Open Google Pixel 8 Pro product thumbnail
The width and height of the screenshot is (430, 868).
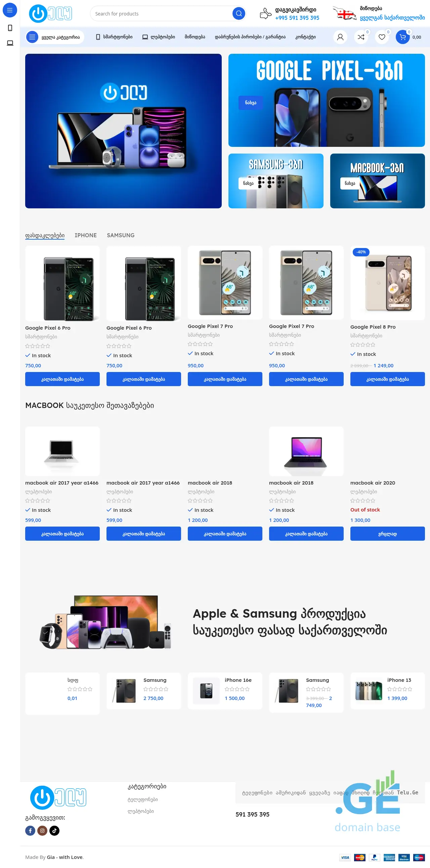[x=388, y=283]
